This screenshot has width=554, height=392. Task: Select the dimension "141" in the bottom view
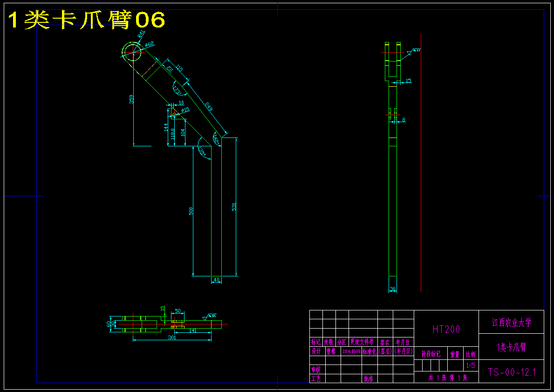click(x=192, y=330)
